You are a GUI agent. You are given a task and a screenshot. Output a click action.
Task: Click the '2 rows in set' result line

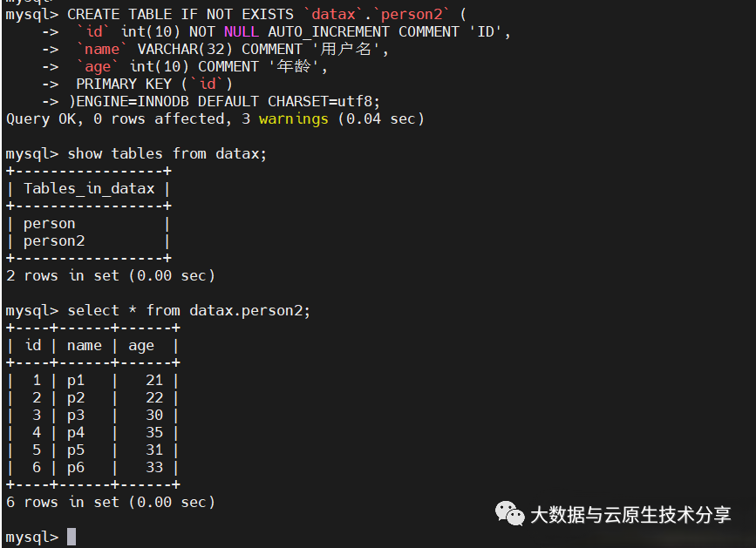[110, 275]
